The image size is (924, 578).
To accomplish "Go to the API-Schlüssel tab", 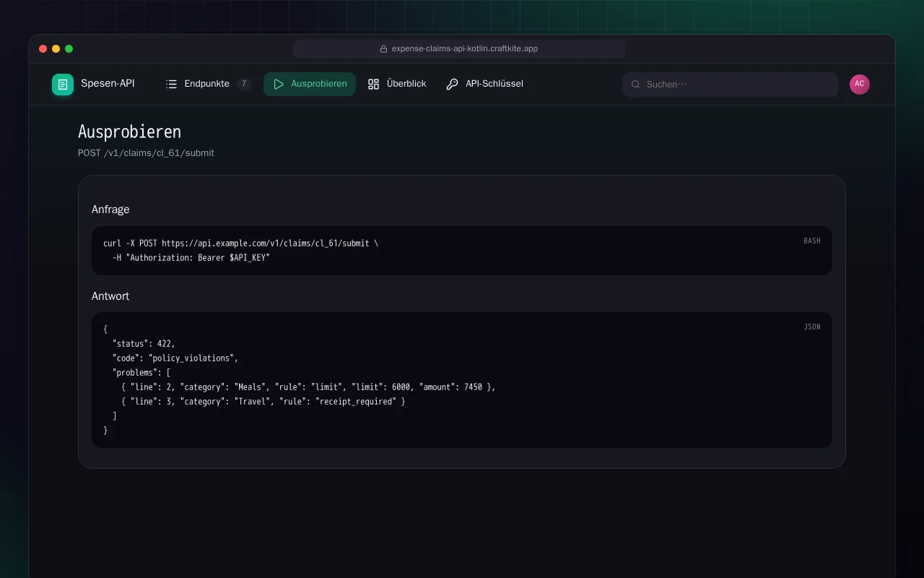I will 484,84.
